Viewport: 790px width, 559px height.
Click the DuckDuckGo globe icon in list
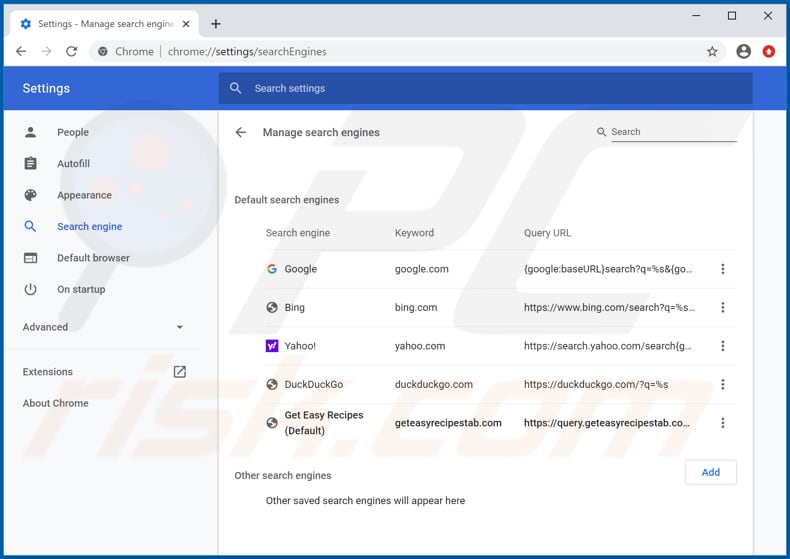(x=272, y=385)
